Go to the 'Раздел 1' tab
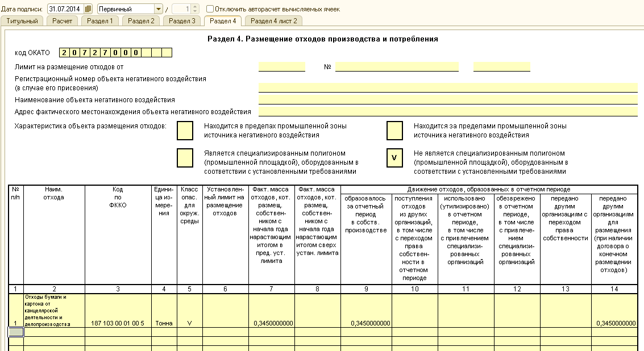Viewport: 644px width, 351px height. (x=100, y=21)
